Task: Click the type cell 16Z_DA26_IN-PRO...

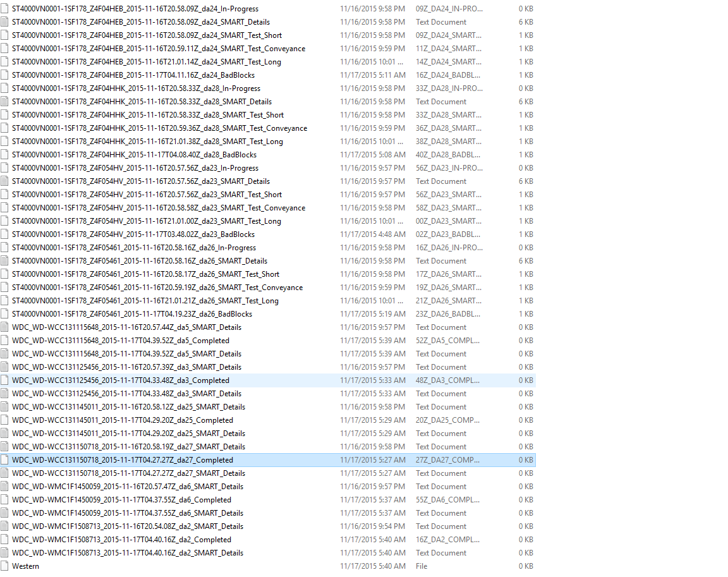Action: pyautogui.click(x=449, y=247)
